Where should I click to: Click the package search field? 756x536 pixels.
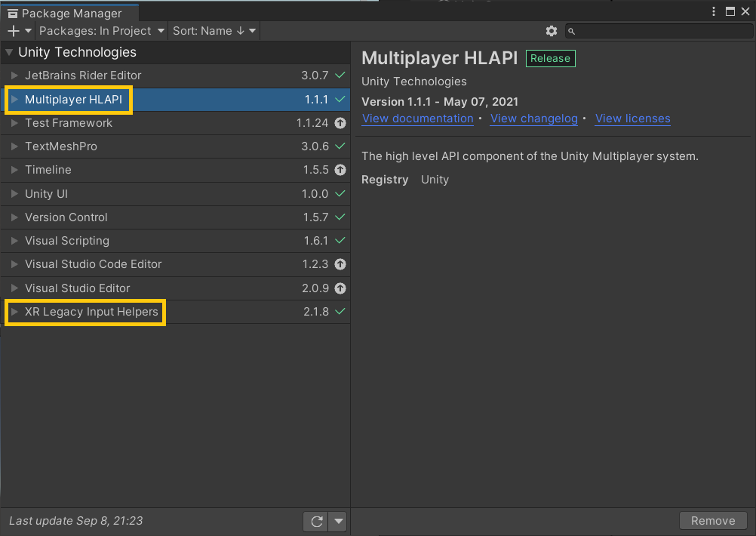[x=659, y=31]
